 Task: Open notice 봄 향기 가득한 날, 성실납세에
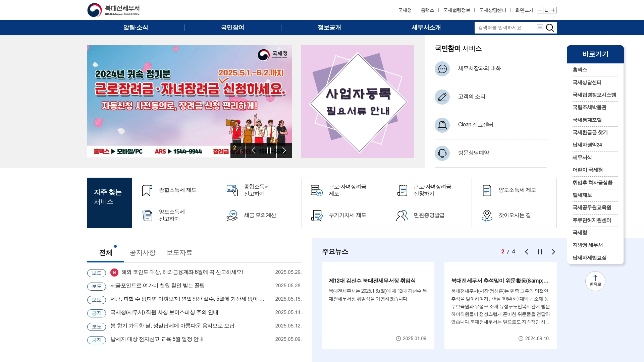pyautogui.click(x=172, y=326)
